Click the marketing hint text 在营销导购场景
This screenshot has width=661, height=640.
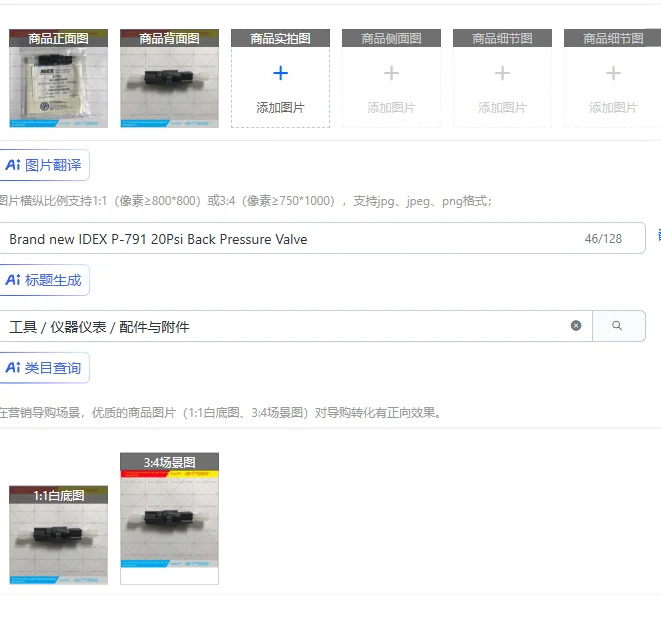[220, 412]
